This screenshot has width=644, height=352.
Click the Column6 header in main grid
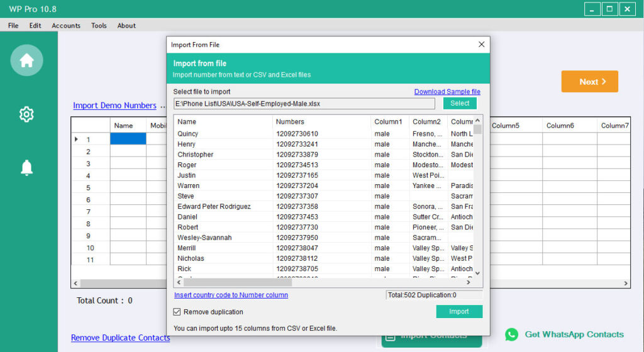tap(570, 126)
